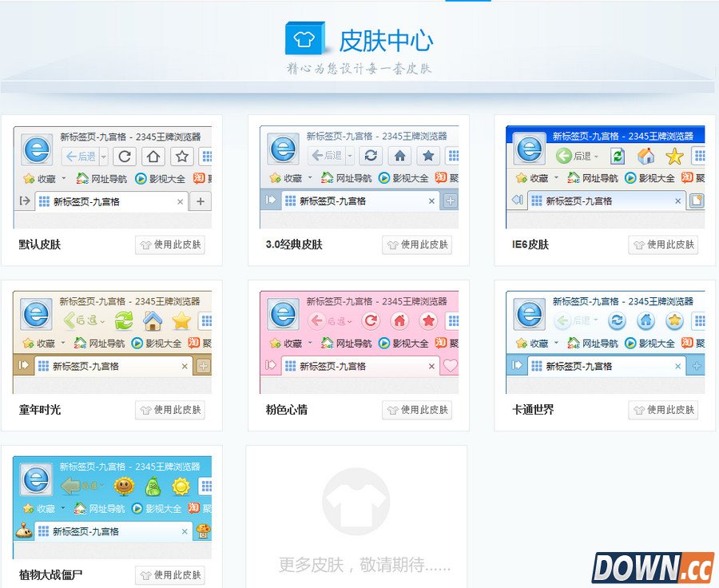
Task: Click refresh icon in the 3.0经典皮肤 preview
Action: click(370, 156)
